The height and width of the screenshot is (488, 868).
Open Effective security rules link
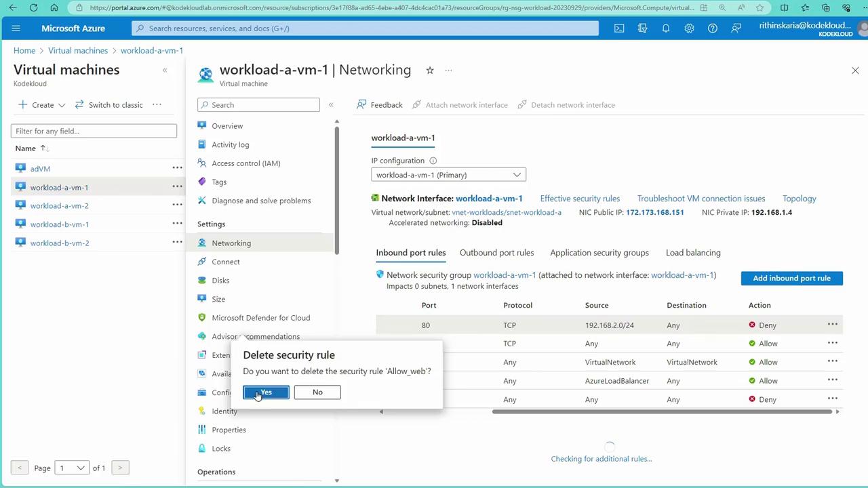click(580, 199)
